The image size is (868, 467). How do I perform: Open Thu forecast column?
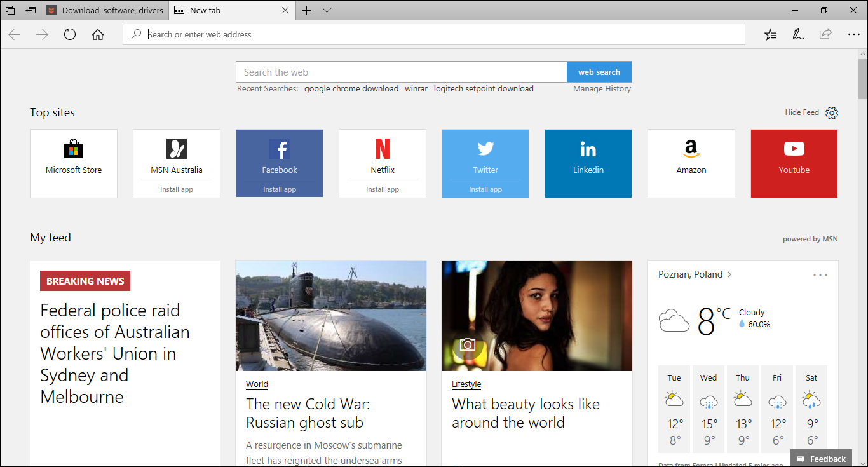click(743, 410)
